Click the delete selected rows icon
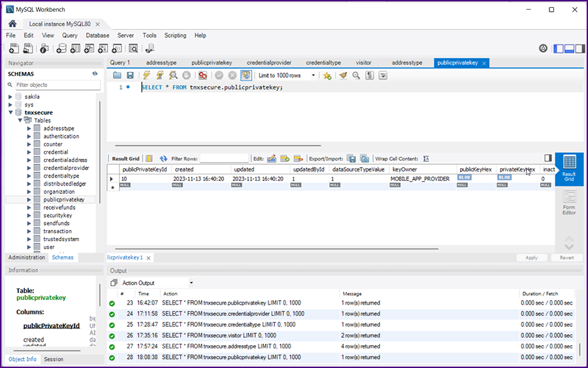 tap(299, 159)
